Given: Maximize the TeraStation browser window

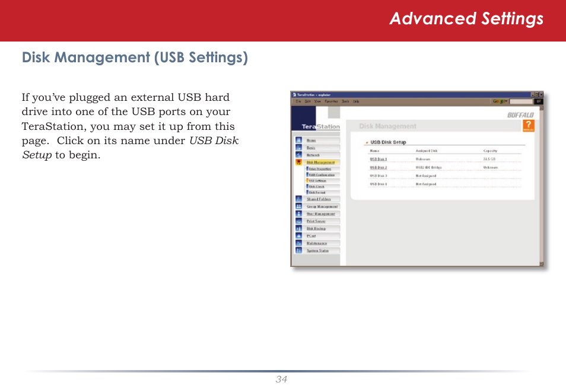Looking at the screenshot, I should [x=536, y=94].
